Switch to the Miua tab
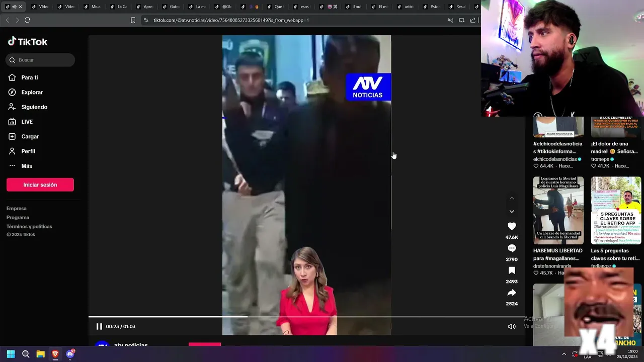 [x=92, y=7]
